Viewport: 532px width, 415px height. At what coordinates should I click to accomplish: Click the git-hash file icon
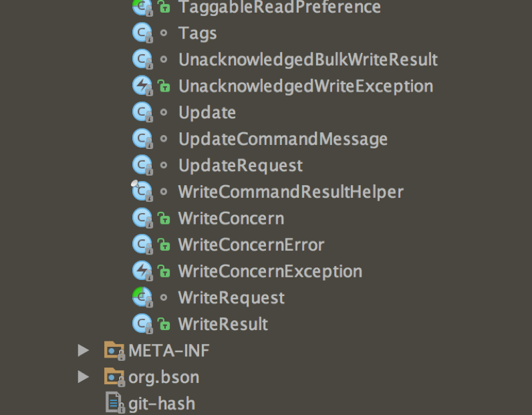pyautogui.click(x=114, y=403)
